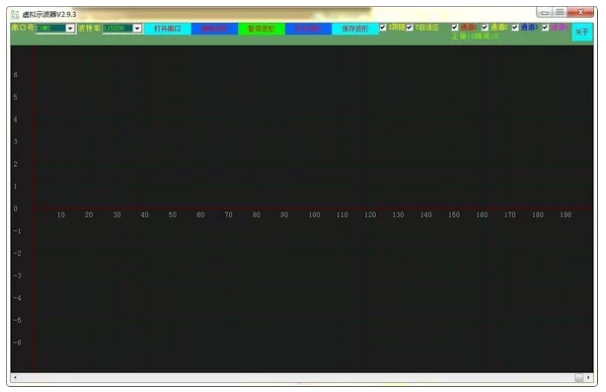Toggle the yellow channel 2 checkbox
The height and width of the screenshot is (392, 606).
485,27
